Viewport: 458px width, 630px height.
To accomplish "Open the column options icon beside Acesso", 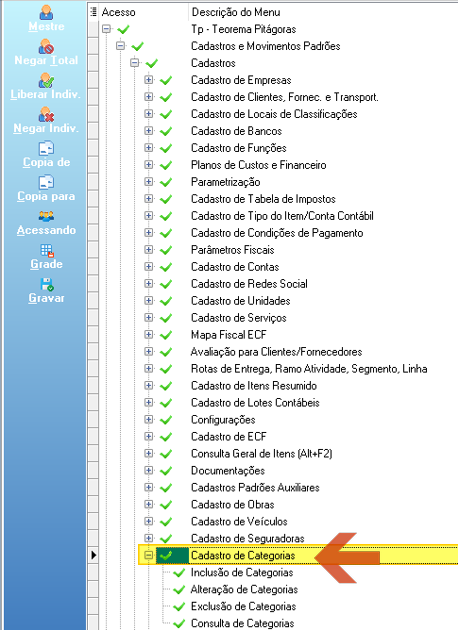I will click(x=93, y=12).
